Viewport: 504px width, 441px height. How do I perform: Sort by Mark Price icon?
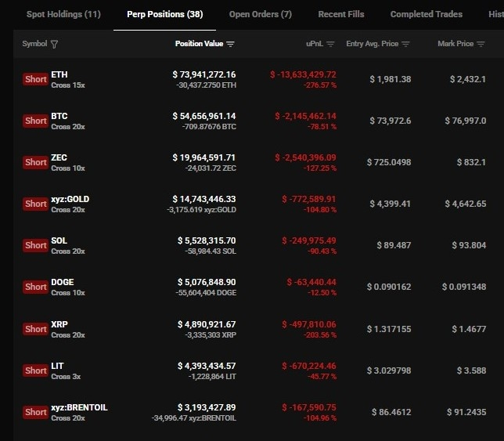(481, 44)
